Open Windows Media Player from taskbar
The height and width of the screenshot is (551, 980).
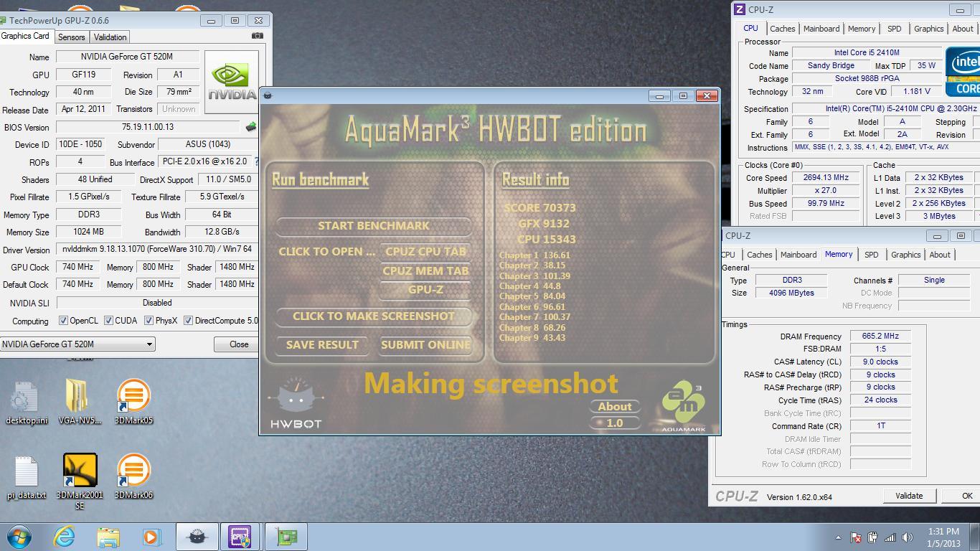pos(151,537)
